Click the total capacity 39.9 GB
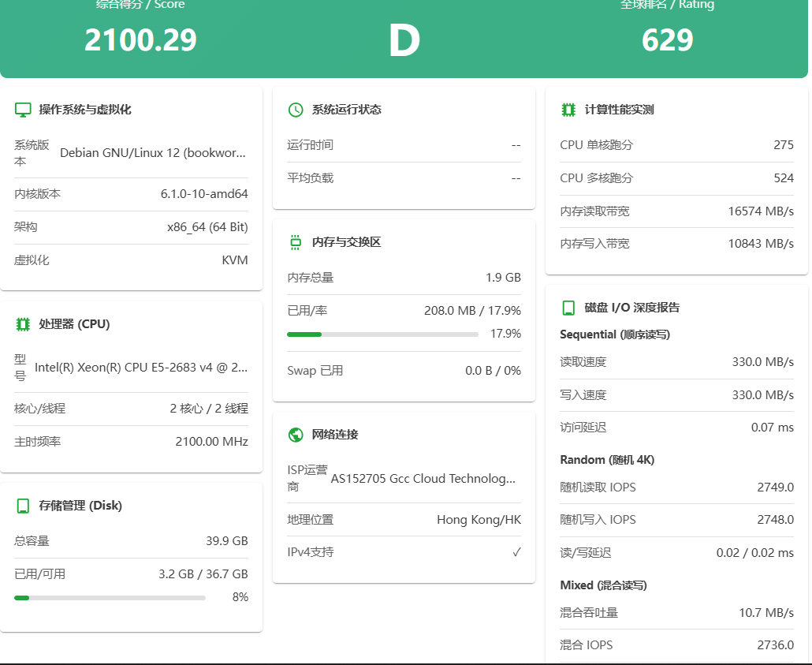Screen dimensions: 812x665 pyautogui.click(x=227, y=541)
